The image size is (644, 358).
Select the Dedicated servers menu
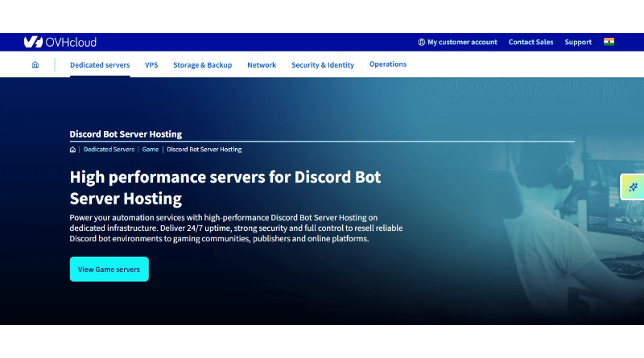100,65
